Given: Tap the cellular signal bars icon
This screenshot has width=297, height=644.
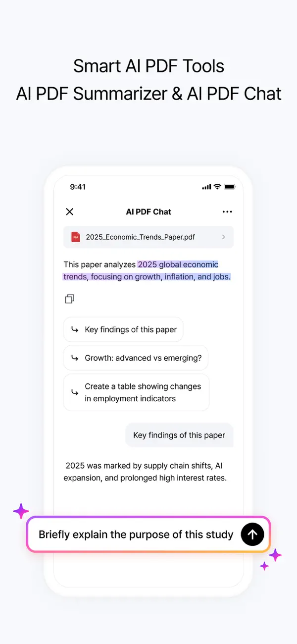Looking at the screenshot, I should [206, 187].
